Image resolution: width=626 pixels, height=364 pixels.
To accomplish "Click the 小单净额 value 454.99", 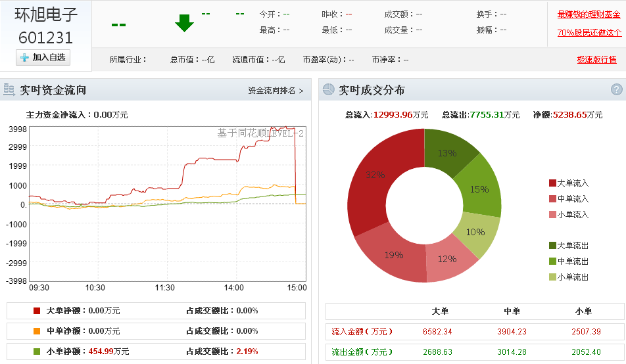I will click(x=101, y=352).
